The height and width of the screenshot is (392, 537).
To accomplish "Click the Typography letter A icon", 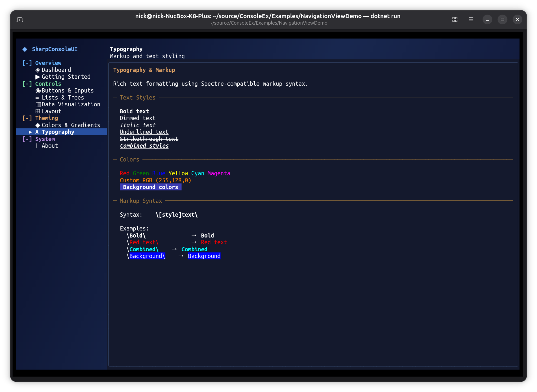I will pos(37,132).
